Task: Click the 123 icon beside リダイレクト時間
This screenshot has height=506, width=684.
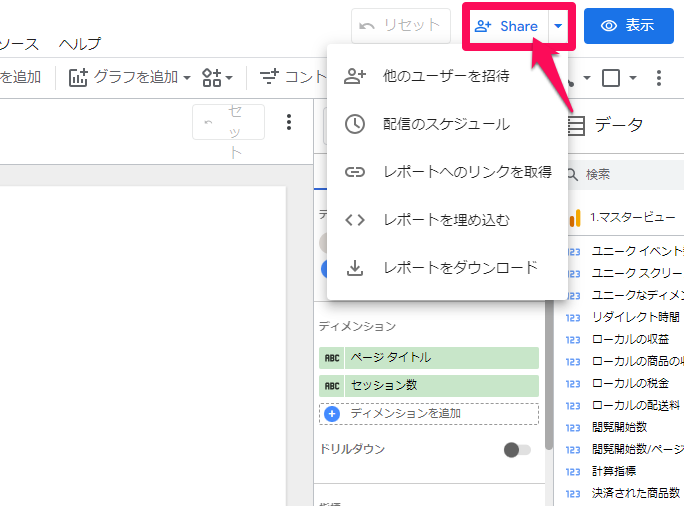Action: pyautogui.click(x=573, y=318)
